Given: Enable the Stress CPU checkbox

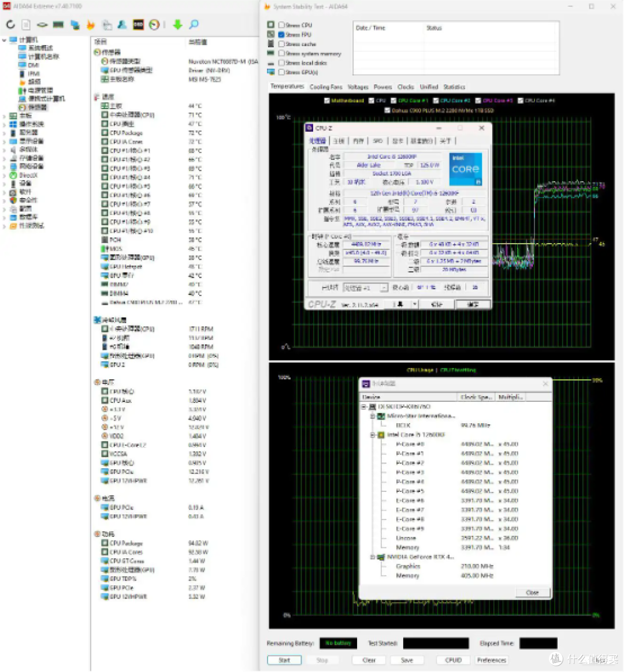Looking at the screenshot, I should pos(281,25).
